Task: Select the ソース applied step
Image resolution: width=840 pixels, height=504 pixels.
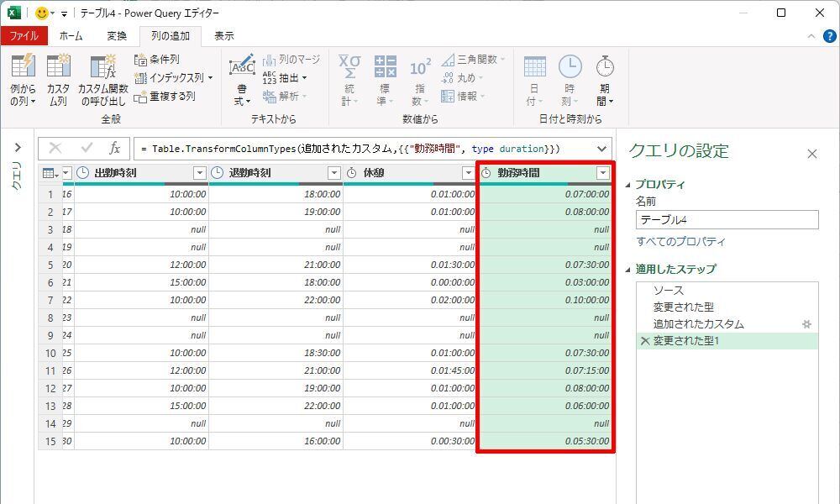Action: pyautogui.click(x=669, y=291)
